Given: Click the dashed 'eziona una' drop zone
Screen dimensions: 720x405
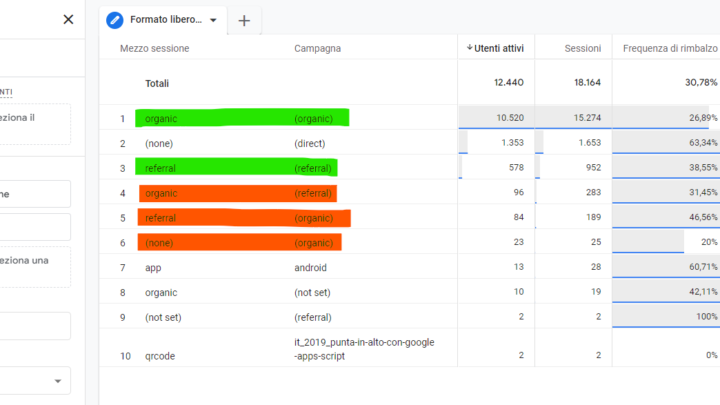Looking at the screenshot, I should tap(35, 266).
